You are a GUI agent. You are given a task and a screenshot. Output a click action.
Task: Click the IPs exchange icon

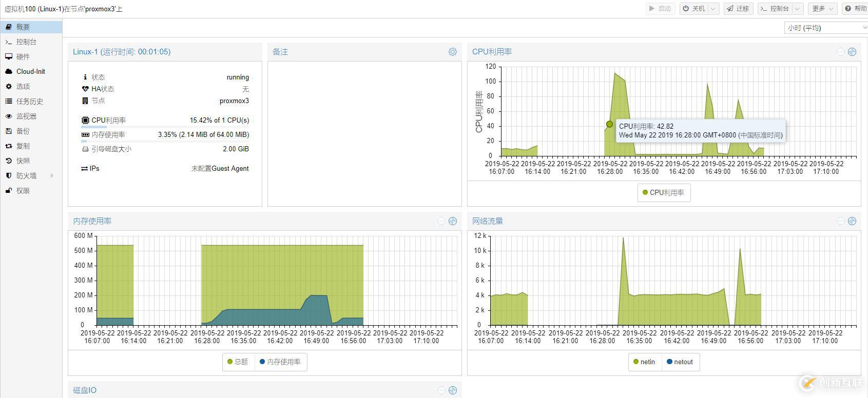point(85,168)
